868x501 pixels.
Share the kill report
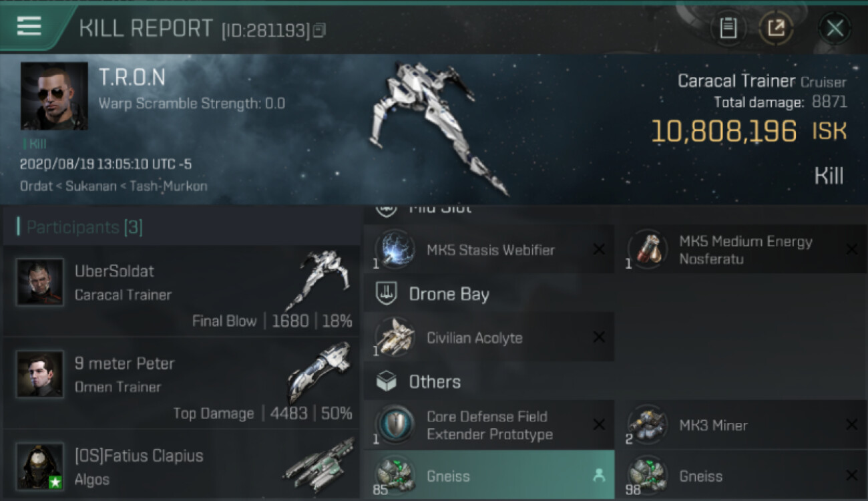pos(775,29)
